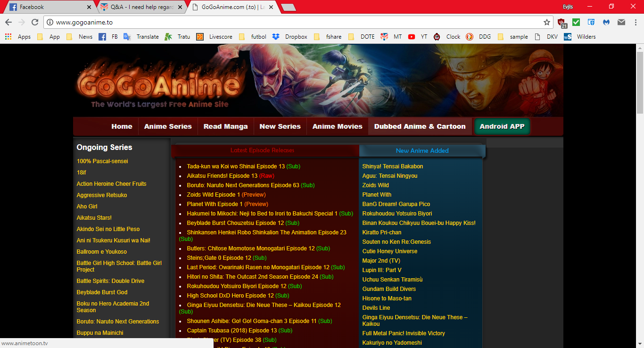Open Captain Tsubasa (2018) Episode 13
Screen dimensions: 644x348
point(232,331)
